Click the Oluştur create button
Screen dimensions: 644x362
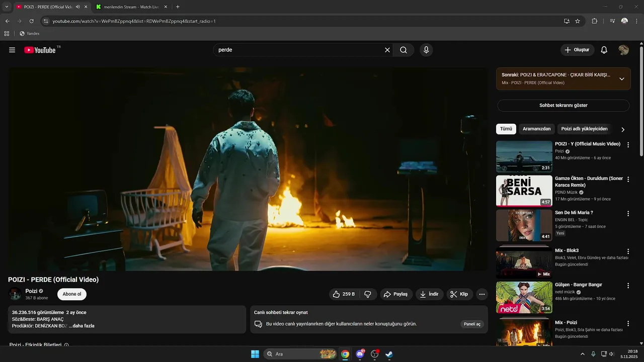coord(578,50)
